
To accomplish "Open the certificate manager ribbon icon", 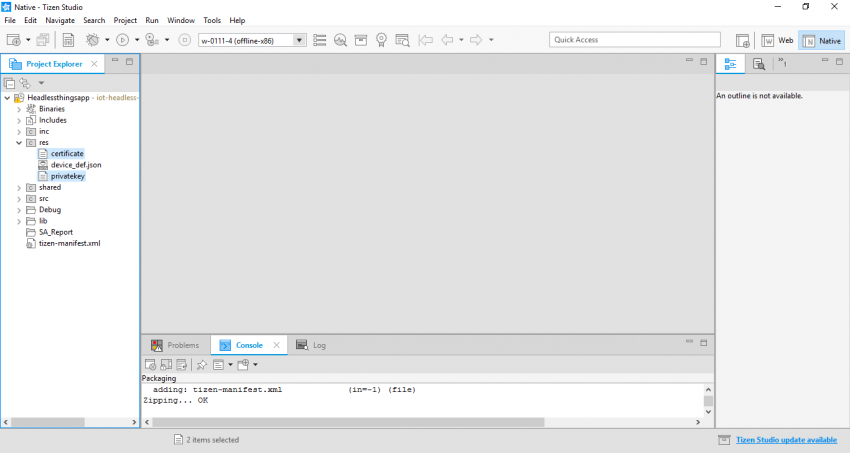I will 381,40.
